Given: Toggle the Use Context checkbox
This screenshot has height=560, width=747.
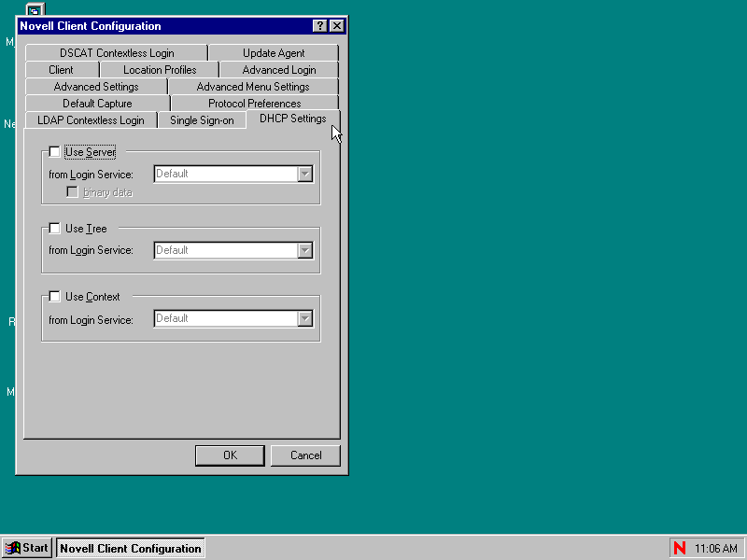Looking at the screenshot, I should (x=55, y=297).
